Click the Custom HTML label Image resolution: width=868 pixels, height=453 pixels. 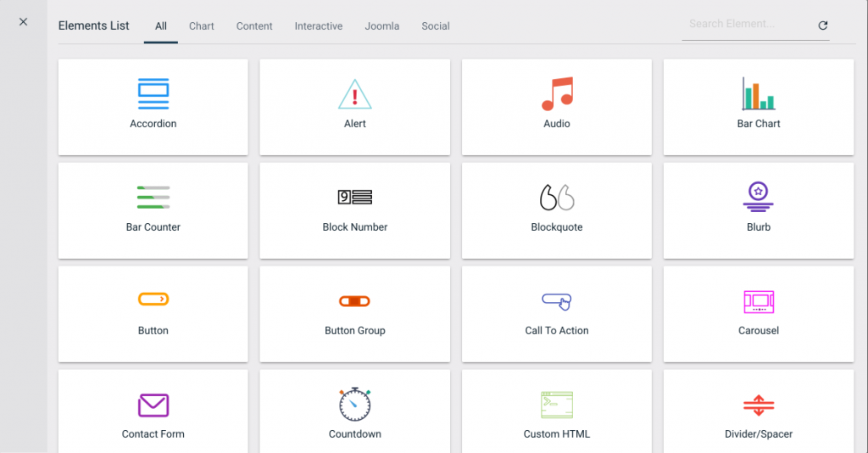point(557,434)
